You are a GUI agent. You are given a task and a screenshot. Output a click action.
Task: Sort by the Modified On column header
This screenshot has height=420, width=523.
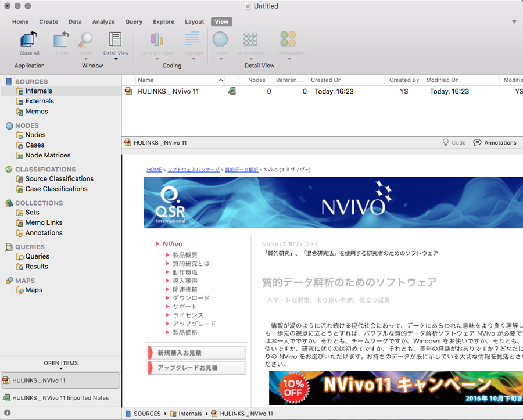point(461,80)
